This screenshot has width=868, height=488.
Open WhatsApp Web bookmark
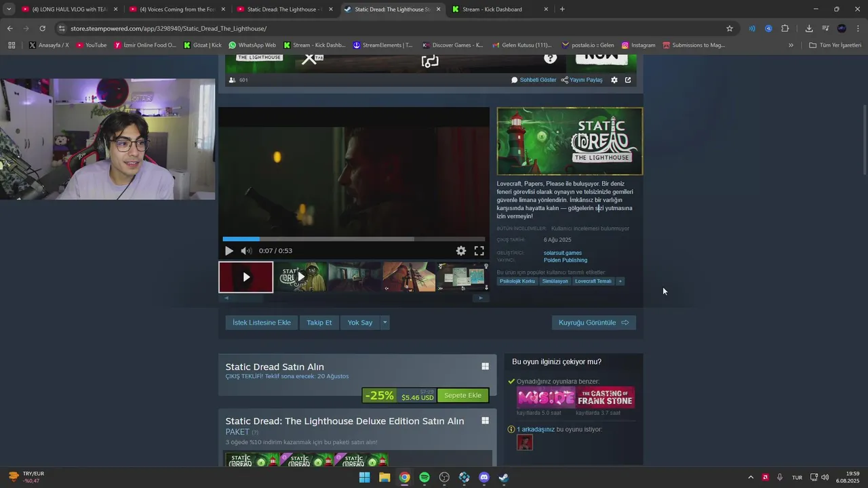tap(252, 45)
